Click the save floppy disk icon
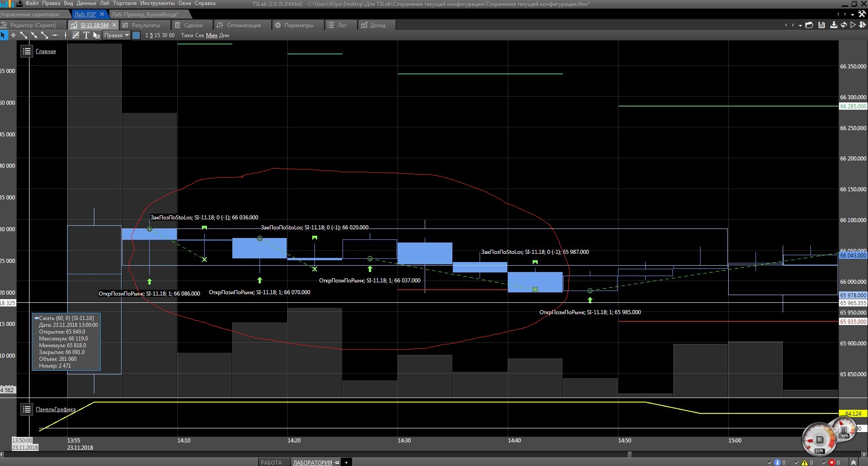This screenshot has height=466, width=868. pos(821,25)
